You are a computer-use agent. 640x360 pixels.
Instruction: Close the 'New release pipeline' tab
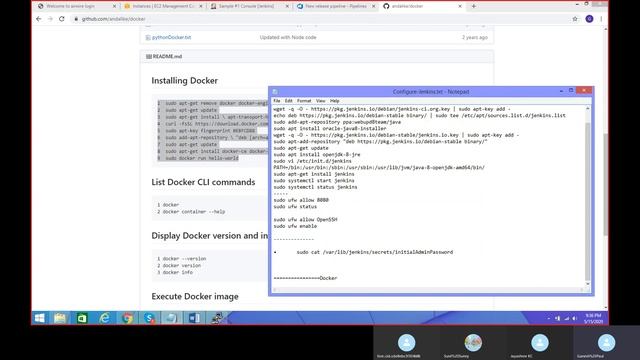pyautogui.click(x=373, y=6)
